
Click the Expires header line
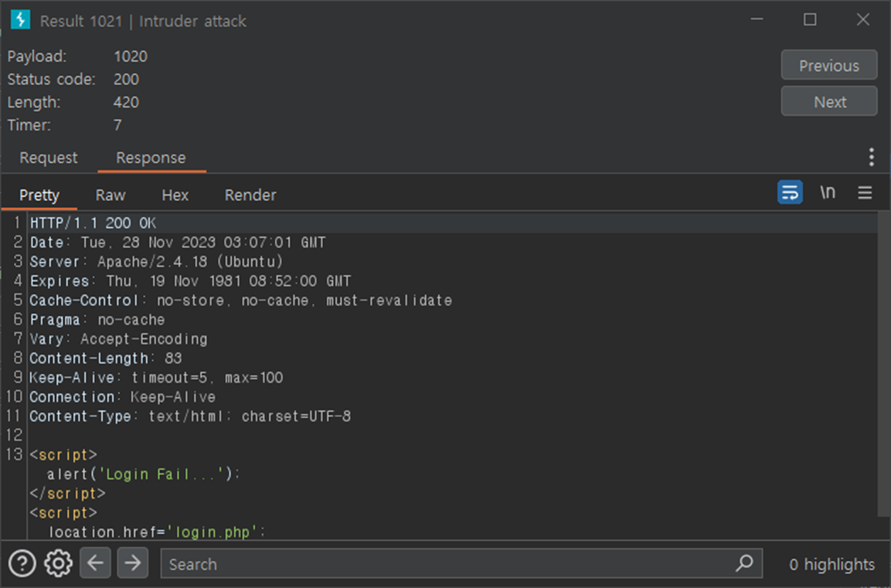(x=190, y=281)
